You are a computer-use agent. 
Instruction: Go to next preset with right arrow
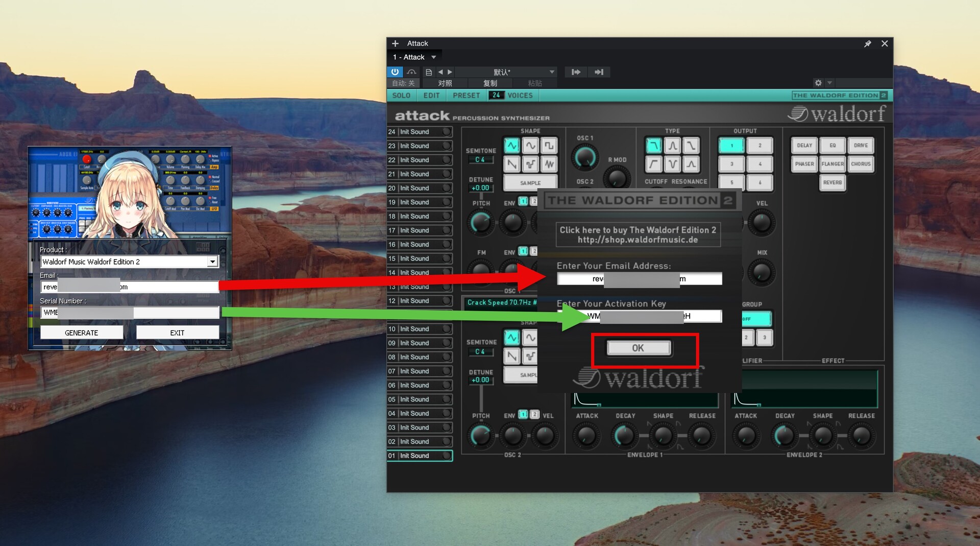(x=450, y=72)
